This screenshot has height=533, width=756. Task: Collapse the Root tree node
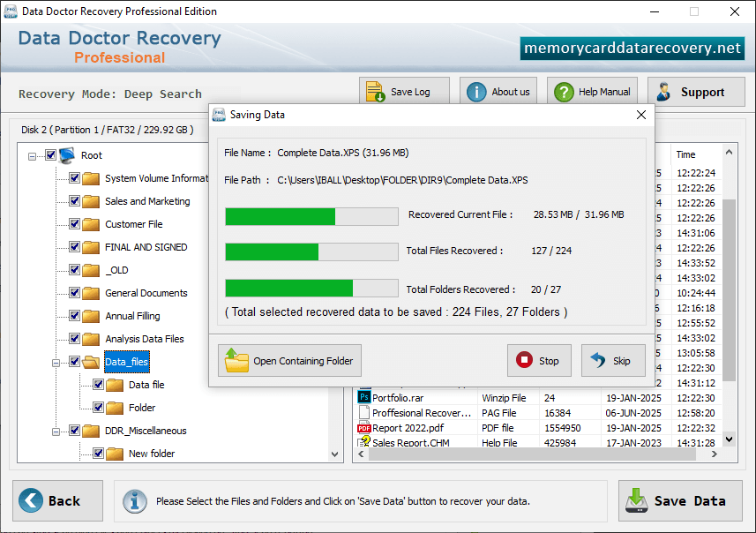(x=32, y=156)
